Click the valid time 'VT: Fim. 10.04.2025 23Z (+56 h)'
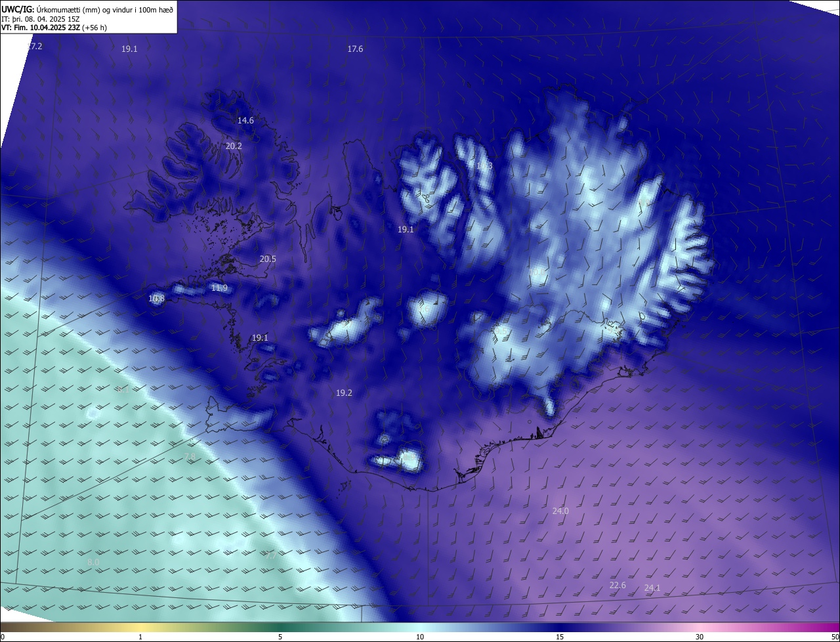This screenshot has height=642, width=840. pyautogui.click(x=54, y=28)
